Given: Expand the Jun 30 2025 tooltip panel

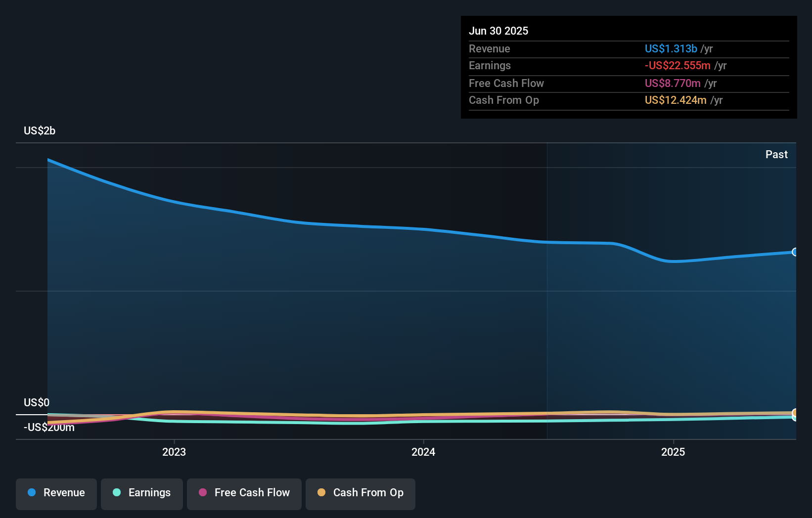Looking at the screenshot, I should (x=499, y=31).
